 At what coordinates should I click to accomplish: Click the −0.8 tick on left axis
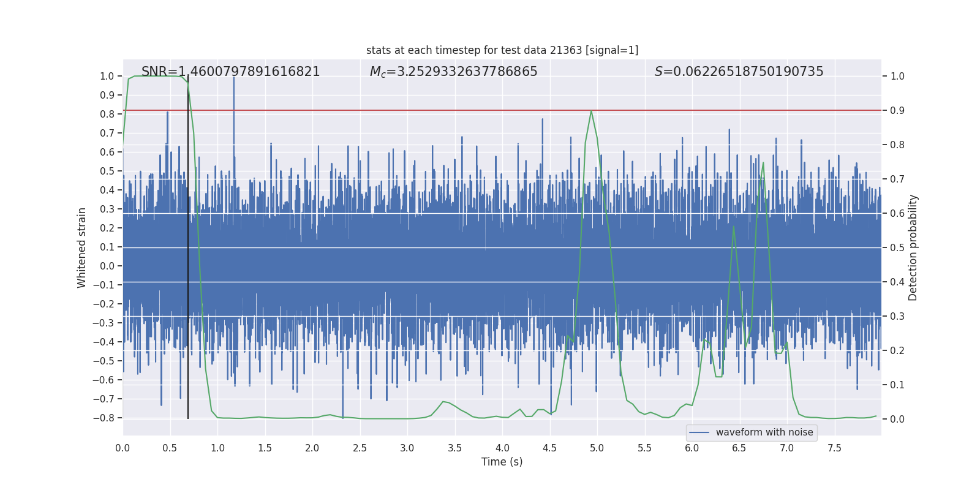107,418
